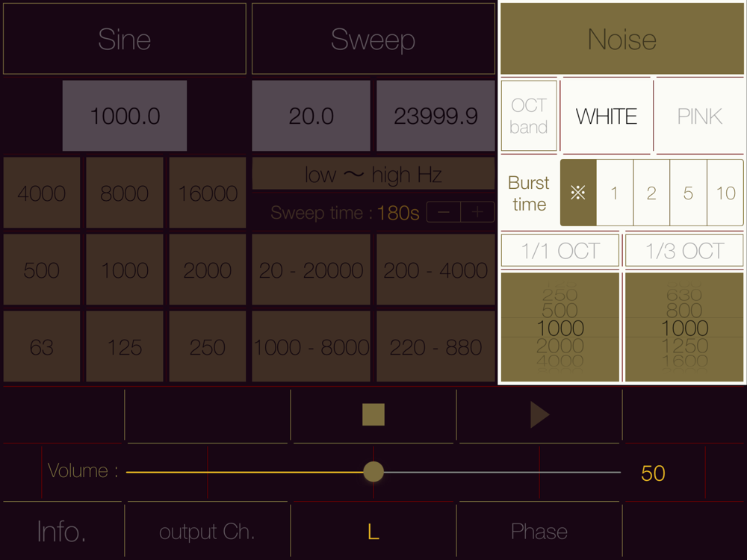Set burst time to 5
Viewport: 747px width, 560px height.
pyautogui.click(x=688, y=193)
